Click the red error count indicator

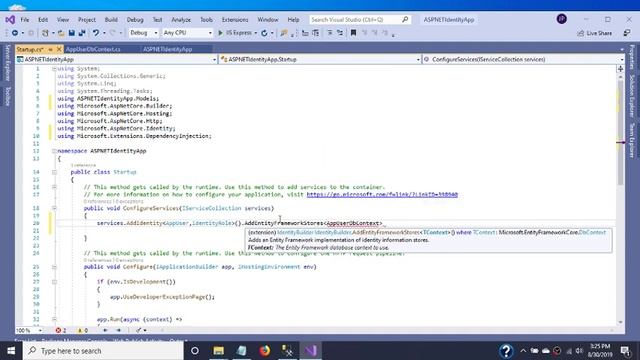tap(61, 330)
